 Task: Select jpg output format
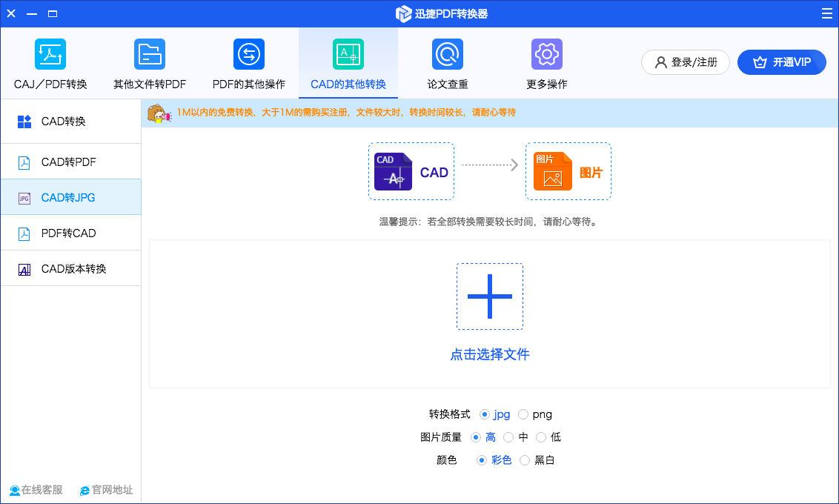(x=484, y=414)
